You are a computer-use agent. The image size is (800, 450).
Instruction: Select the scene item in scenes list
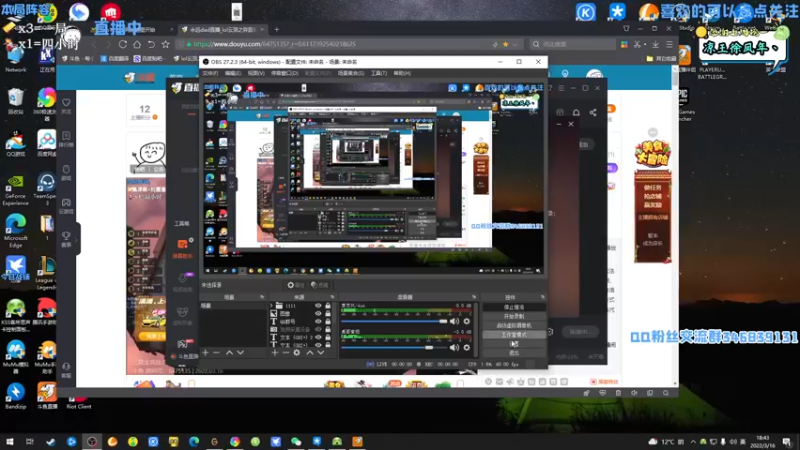[233, 306]
